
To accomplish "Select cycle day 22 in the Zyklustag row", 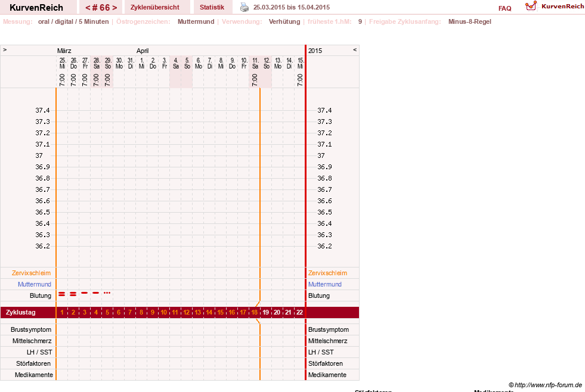I will tap(299, 312).
